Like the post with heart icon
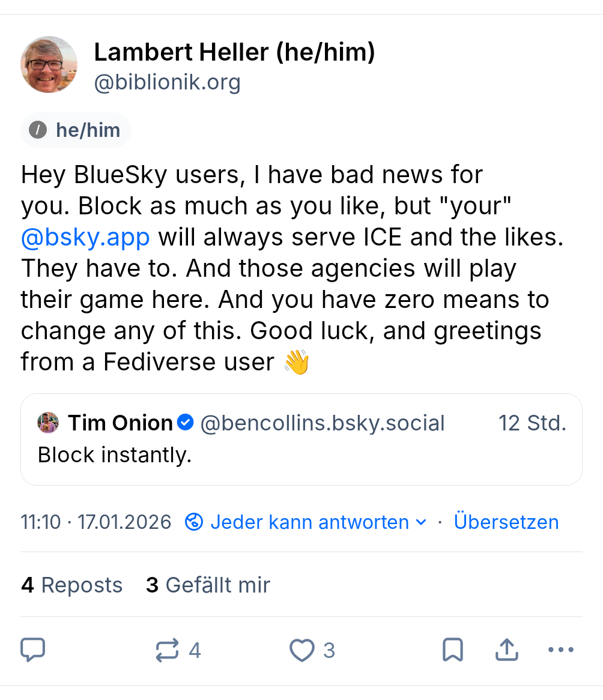This screenshot has height=700, width=603. (301, 650)
